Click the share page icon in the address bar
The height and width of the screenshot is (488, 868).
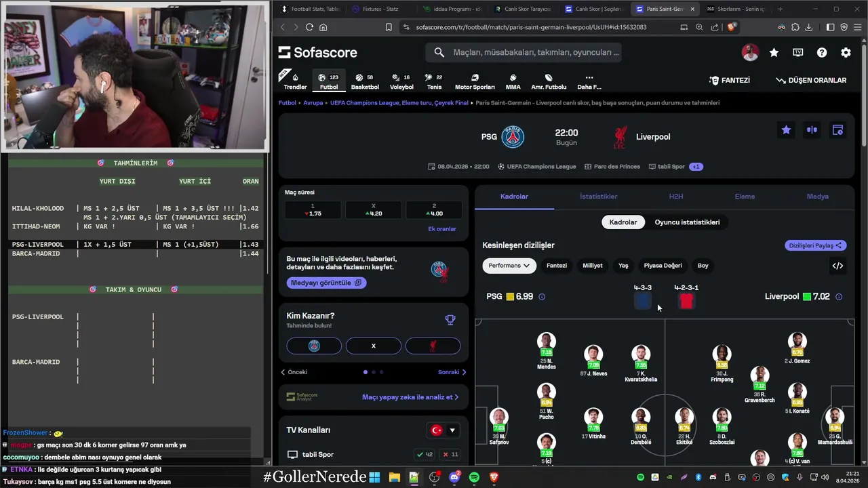coord(715,27)
